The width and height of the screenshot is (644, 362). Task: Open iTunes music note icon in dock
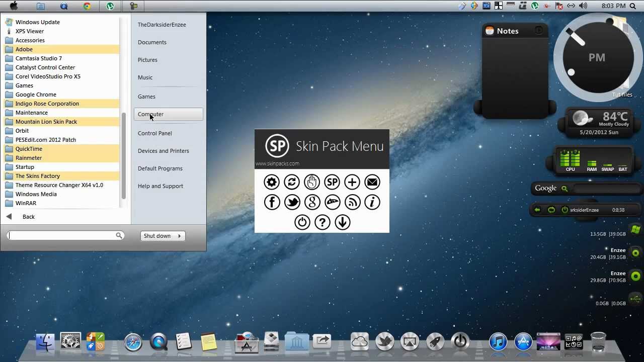tap(498, 342)
